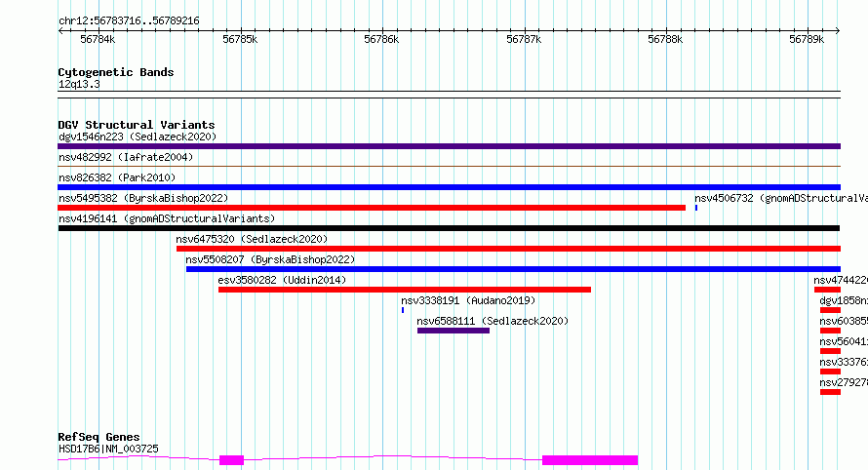Click the 56785k ruler tick label
Image resolution: width=868 pixels, height=470 pixels.
(240, 39)
